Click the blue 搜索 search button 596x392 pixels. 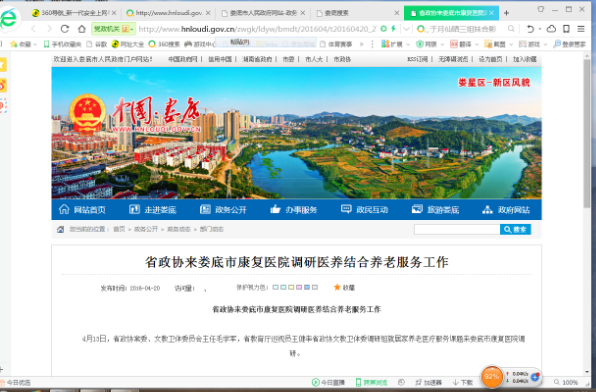pyautogui.click(x=515, y=229)
